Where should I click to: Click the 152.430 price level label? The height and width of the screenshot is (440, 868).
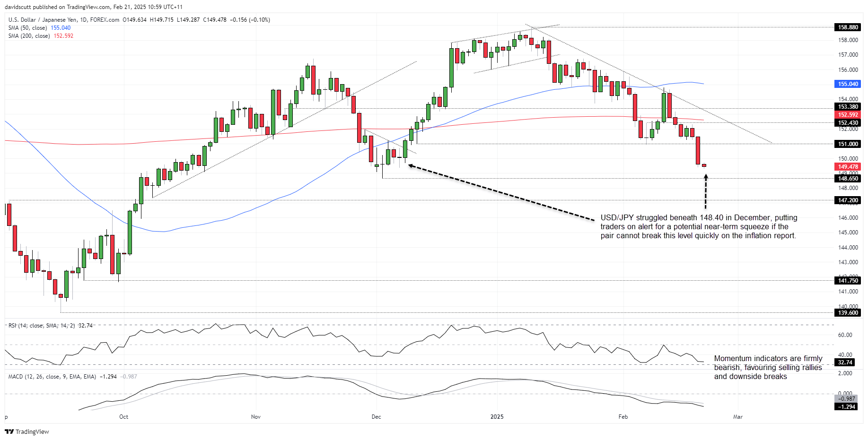[848, 123]
